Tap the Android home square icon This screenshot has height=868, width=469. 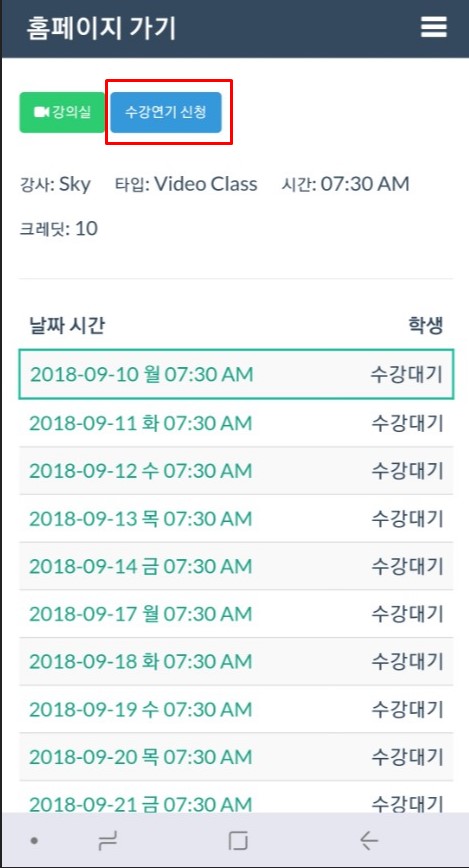[x=238, y=841]
